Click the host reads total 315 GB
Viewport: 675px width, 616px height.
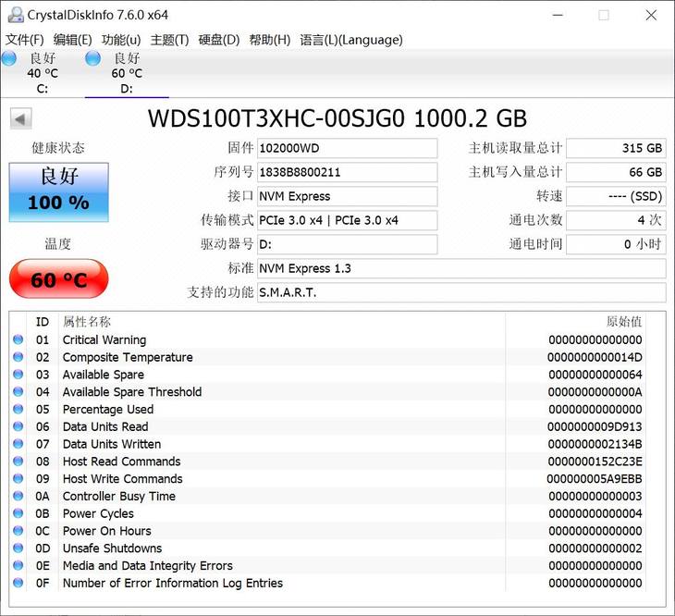(x=616, y=149)
